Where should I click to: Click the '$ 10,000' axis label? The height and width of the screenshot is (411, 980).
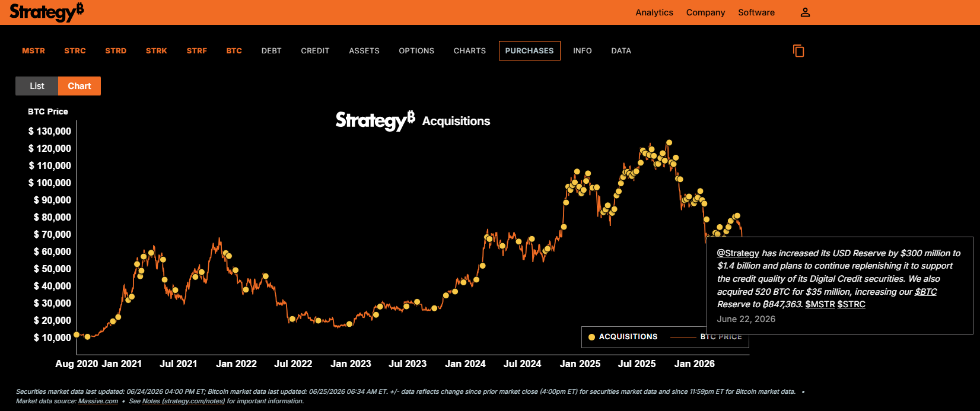coord(52,337)
